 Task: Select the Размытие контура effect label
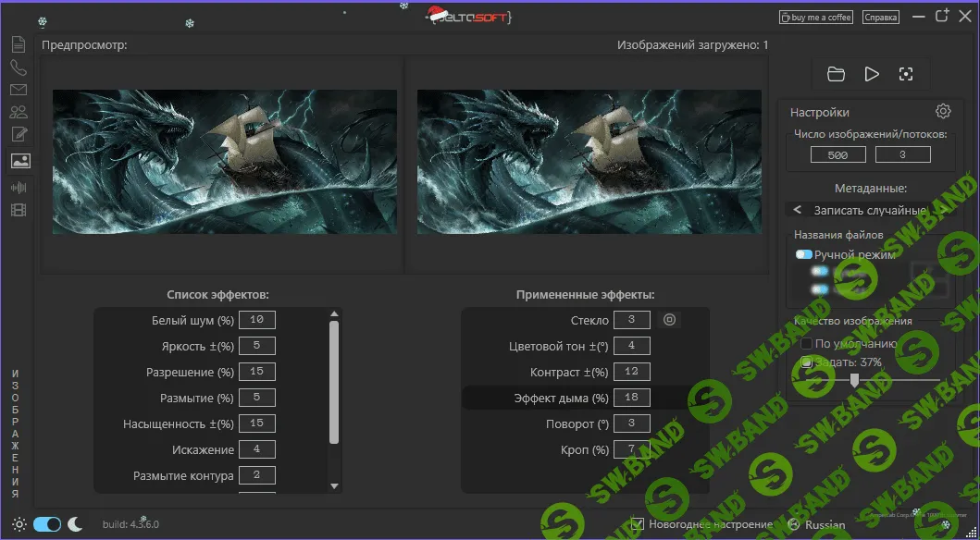[x=184, y=475]
